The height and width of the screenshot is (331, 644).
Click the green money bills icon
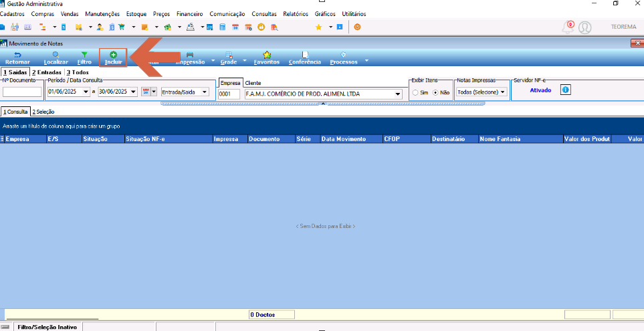click(167, 27)
